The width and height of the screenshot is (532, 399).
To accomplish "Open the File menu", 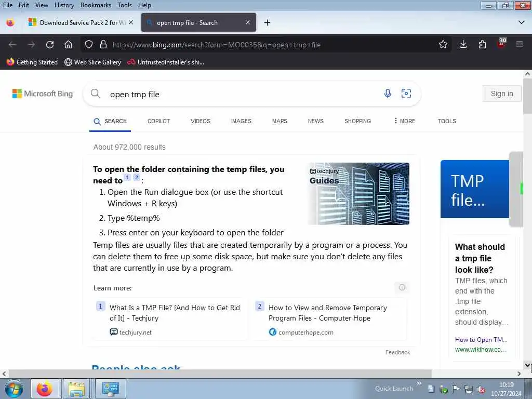I will click(7, 5).
